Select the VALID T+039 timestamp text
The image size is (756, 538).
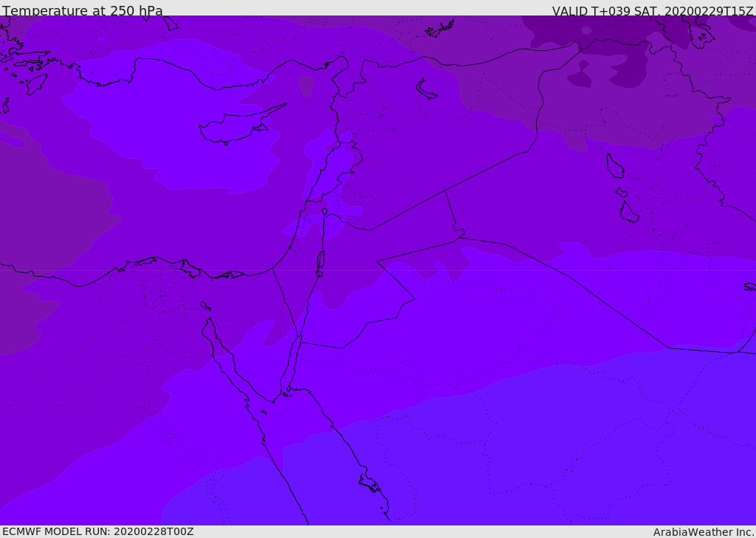tap(653, 10)
